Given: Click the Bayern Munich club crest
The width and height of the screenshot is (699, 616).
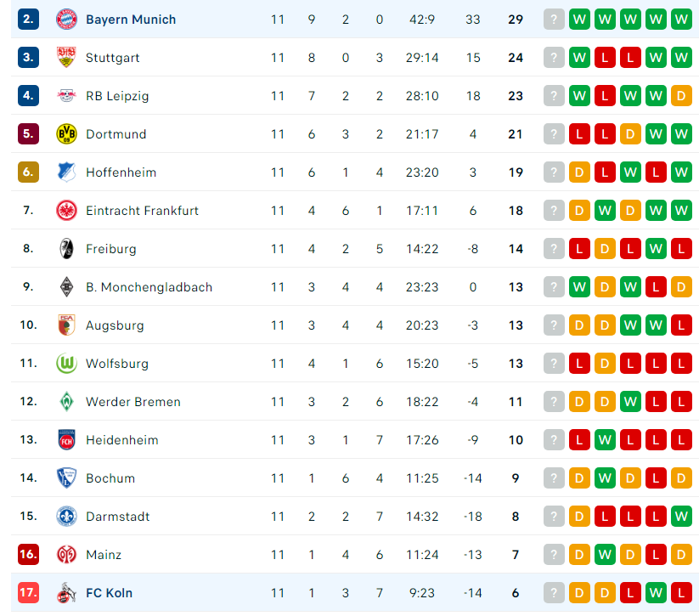Looking at the screenshot, I should [66, 20].
